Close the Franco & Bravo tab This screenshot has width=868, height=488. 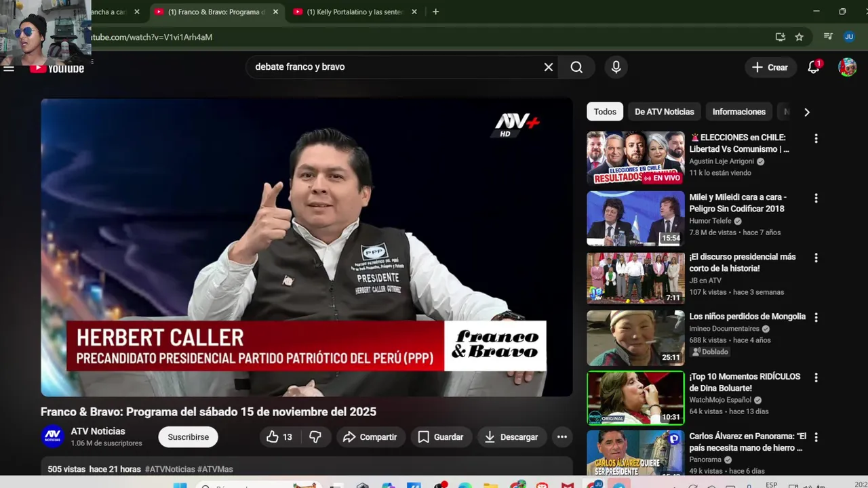click(x=275, y=12)
